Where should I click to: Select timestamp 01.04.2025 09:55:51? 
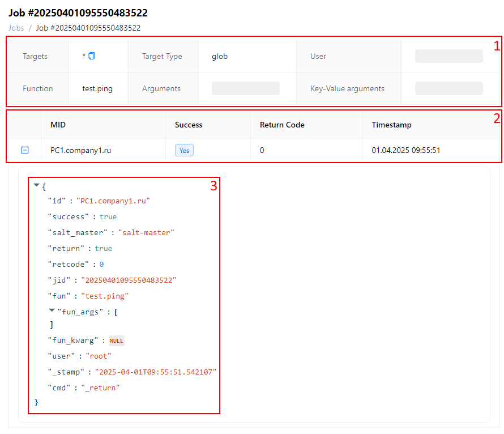(x=405, y=151)
